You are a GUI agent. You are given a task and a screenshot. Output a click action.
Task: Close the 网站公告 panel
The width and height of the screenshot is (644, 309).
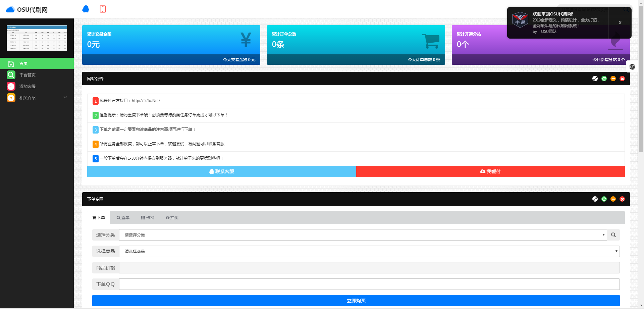[622, 79]
